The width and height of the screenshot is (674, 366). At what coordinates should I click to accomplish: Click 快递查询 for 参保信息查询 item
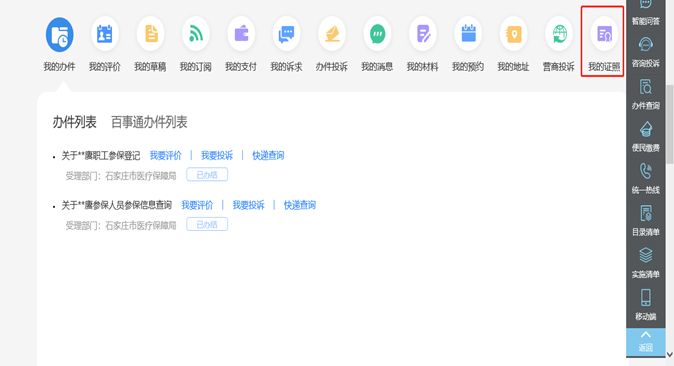pyautogui.click(x=300, y=205)
